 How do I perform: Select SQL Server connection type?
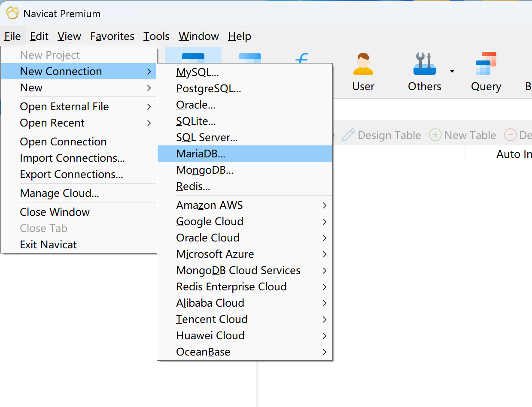tap(245, 137)
